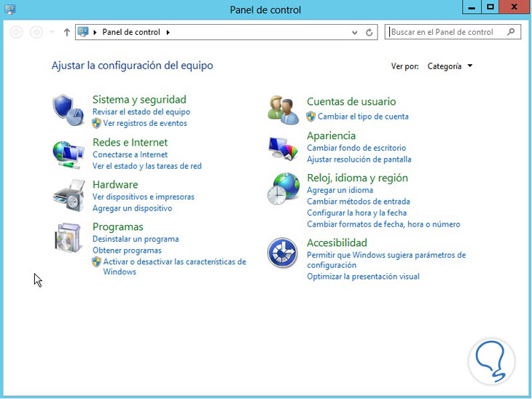Viewport: 532px width, 399px height.
Task: Open Sistema y seguridad category
Action: (x=139, y=99)
